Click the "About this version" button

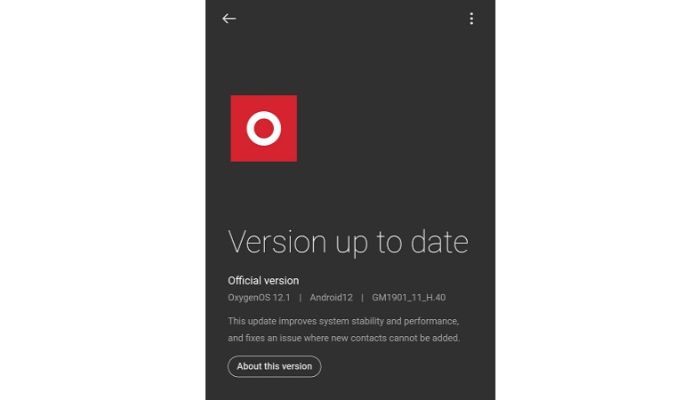click(x=275, y=366)
